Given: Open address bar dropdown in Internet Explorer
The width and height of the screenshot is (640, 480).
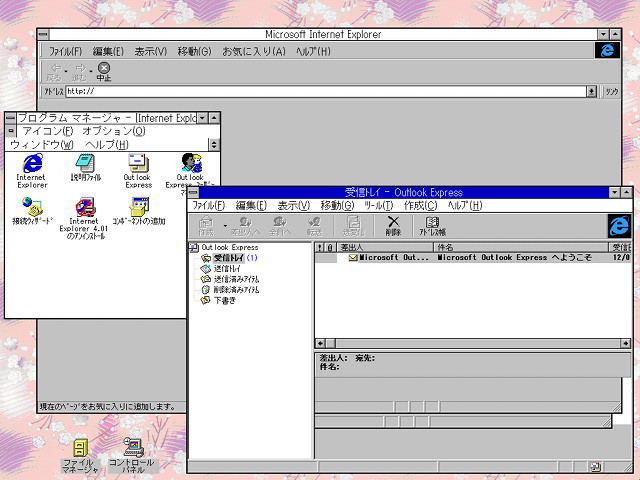Looking at the screenshot, I should click(x=591, y=91).
